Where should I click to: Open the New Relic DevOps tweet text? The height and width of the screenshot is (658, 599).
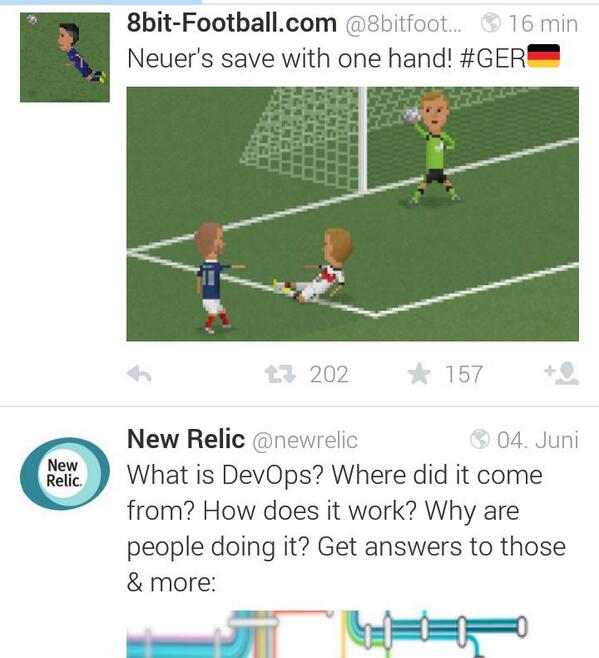(x=347, y=528)
